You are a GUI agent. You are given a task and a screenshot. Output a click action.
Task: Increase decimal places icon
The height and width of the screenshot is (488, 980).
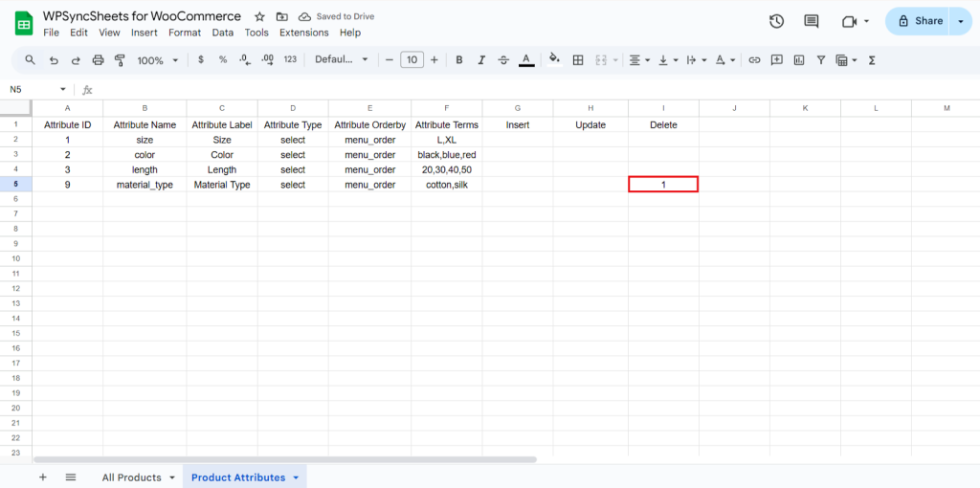[x=268, y=60]
